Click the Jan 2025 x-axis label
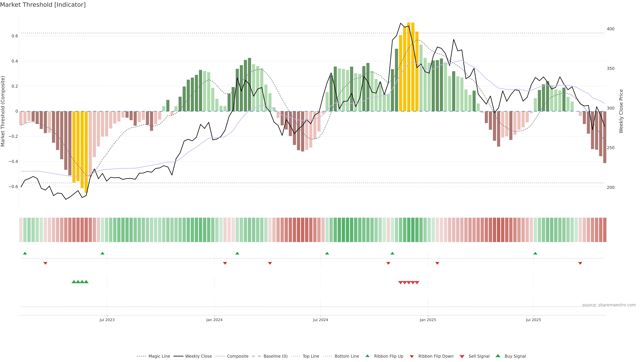Viewport: 644px width, 362px height. pos(428,320)
